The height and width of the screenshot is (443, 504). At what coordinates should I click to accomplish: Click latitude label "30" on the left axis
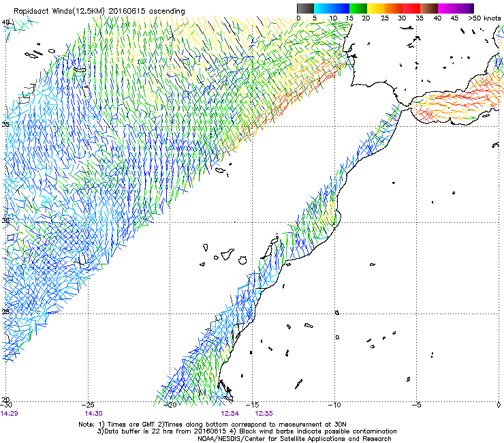click(5, 221)
